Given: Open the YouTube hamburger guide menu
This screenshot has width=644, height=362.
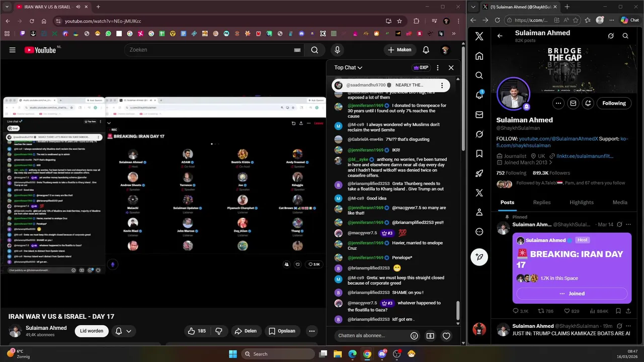Looking at the screenshot, I should tap(13, 50).
